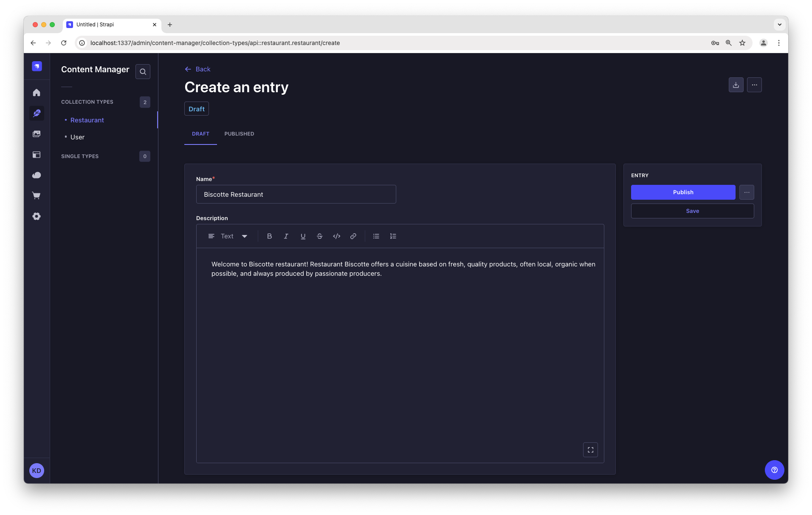The width and height of the screenshot is (812, 515).
Task: Publish the Biscotte Restaurant entry
Action: pos(683,192)
